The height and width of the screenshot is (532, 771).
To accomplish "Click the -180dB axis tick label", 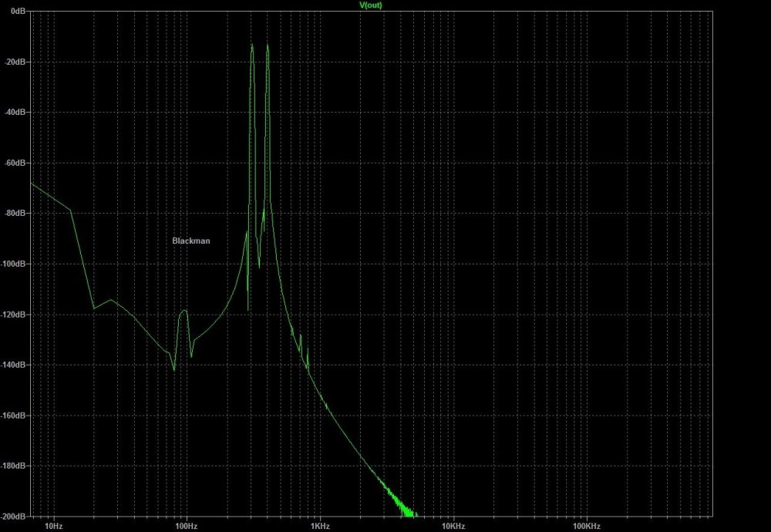I will pos(15,466).
